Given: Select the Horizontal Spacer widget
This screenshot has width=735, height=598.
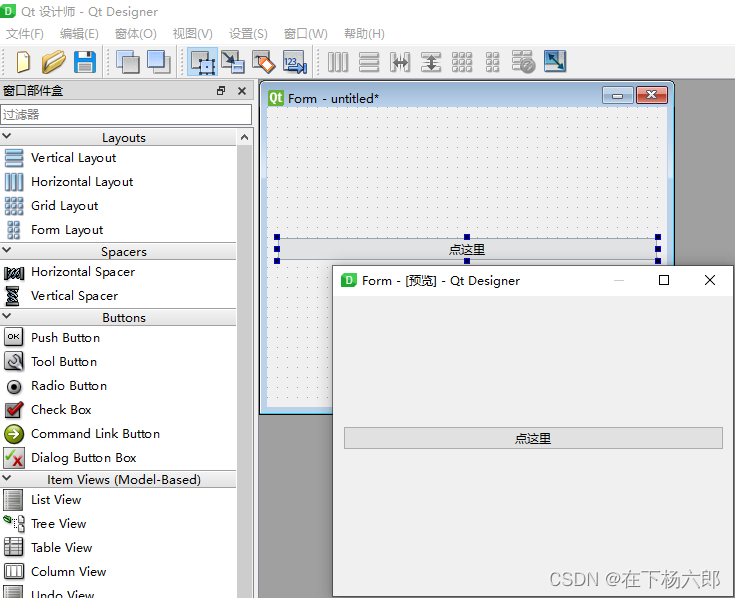Looking at the screenshot, I should (x=118, y=272).
